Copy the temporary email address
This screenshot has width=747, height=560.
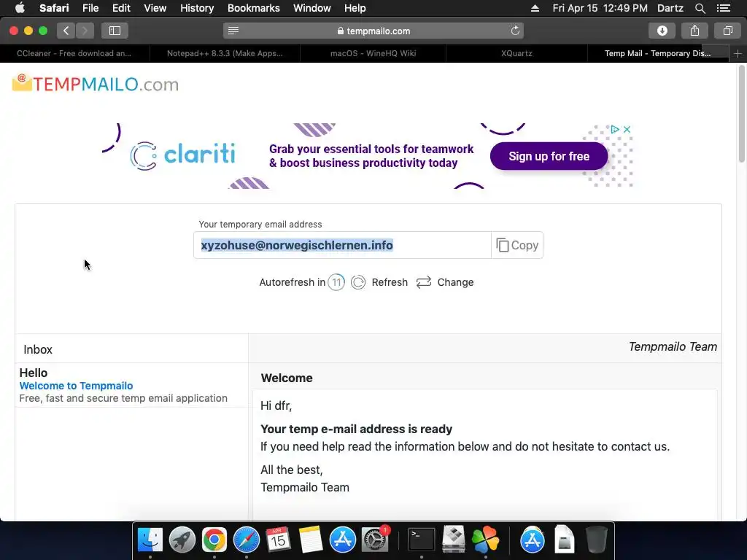(517, 245)
